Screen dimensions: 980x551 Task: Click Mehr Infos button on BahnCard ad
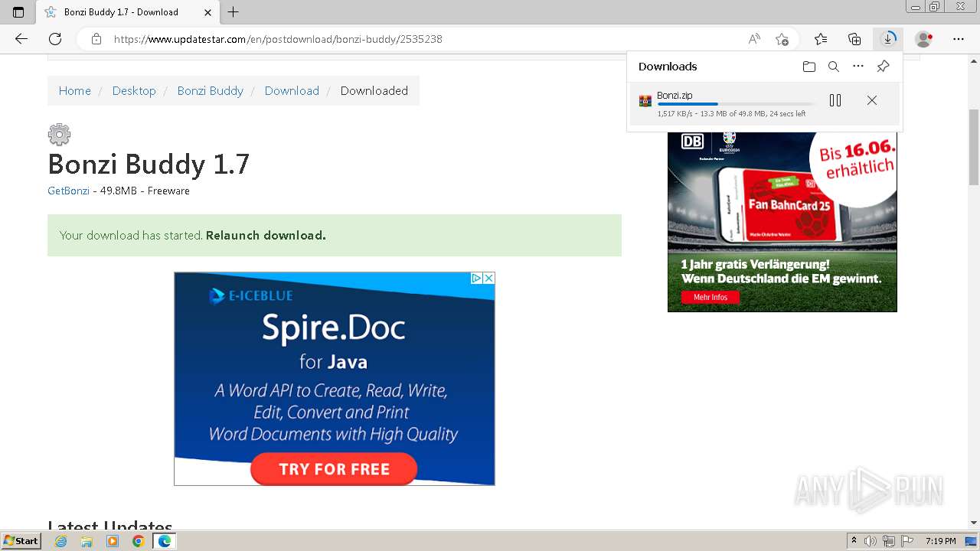point(710,297)
